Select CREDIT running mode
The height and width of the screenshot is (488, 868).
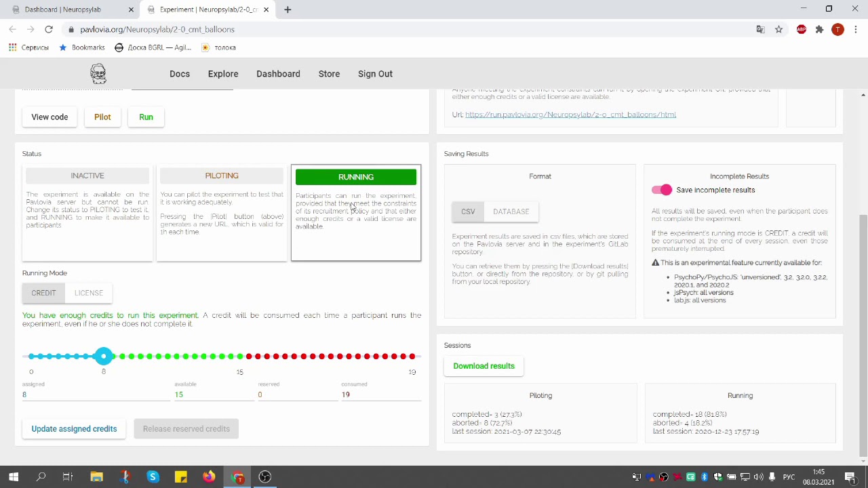click(43, 293)
